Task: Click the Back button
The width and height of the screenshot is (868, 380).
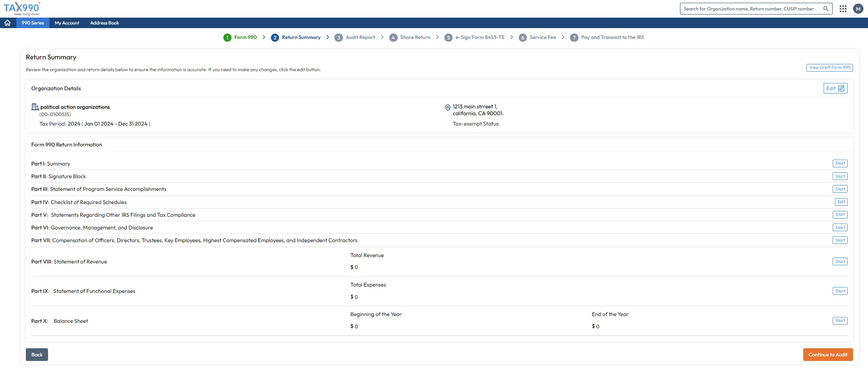Action: (37, 355)
